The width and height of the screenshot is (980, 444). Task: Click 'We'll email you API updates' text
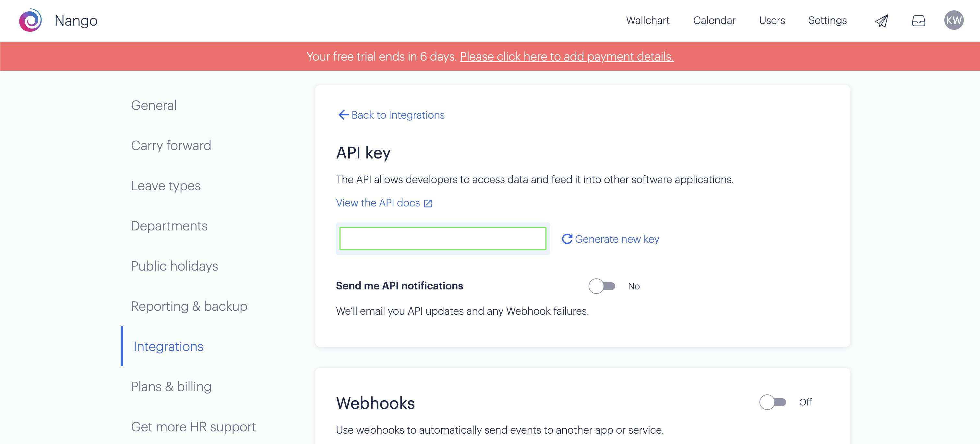(462, 311)
